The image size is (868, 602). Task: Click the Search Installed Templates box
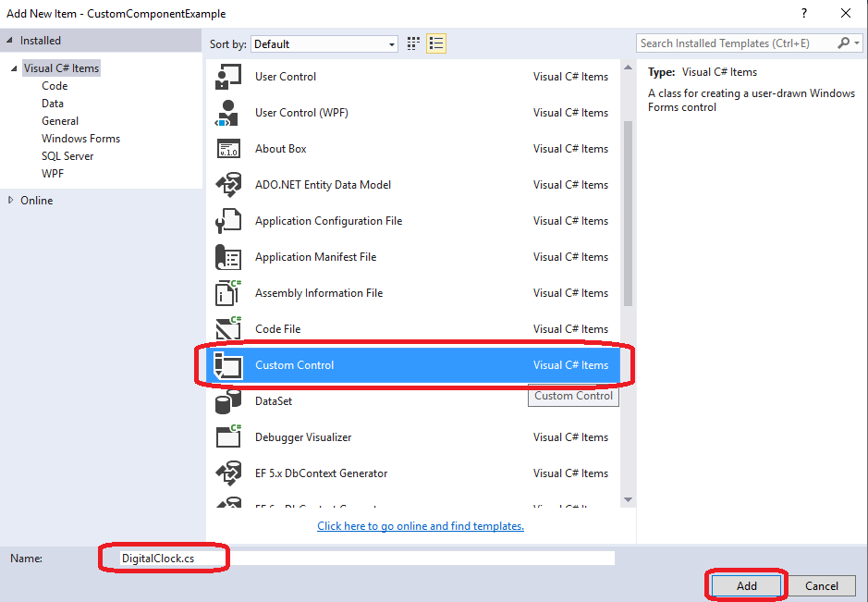pos(738,43)
